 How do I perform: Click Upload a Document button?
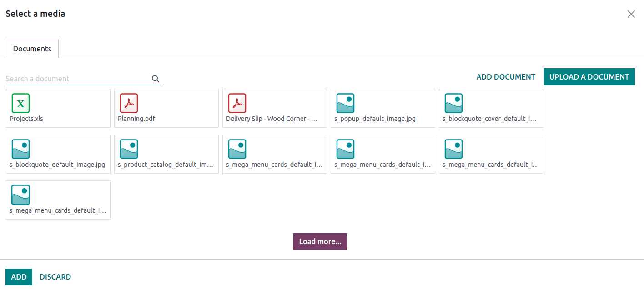[x=589, y=77]
